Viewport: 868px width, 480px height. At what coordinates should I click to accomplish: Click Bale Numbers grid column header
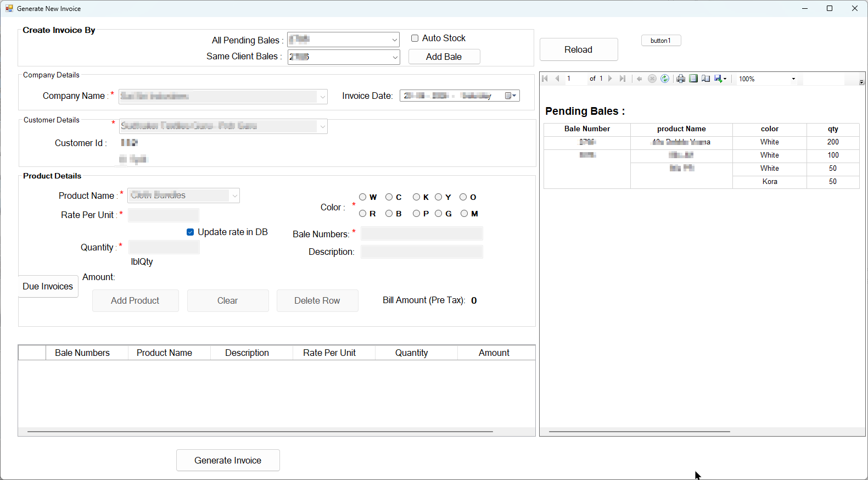tap(87, 353)
